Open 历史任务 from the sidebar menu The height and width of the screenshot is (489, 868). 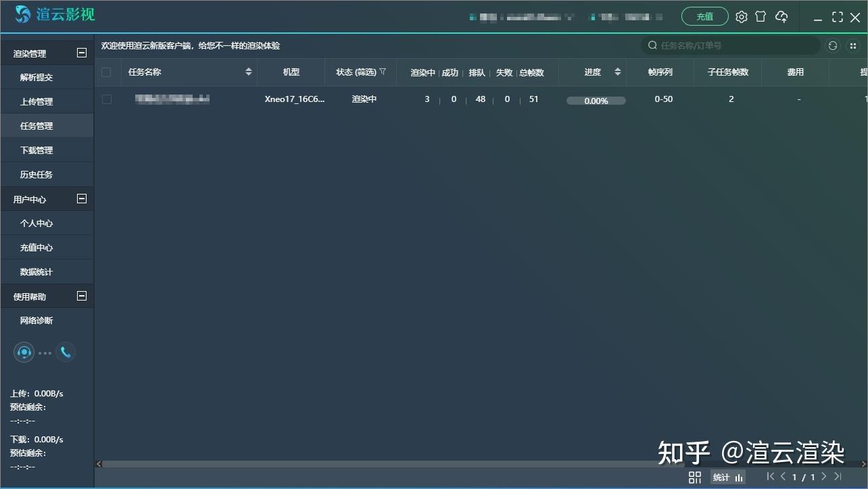tap(37, 174)
